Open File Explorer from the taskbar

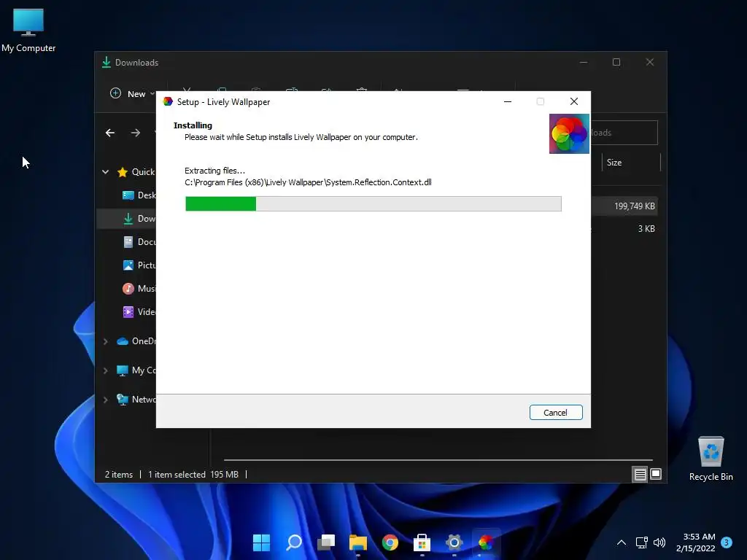click(357, 542)
